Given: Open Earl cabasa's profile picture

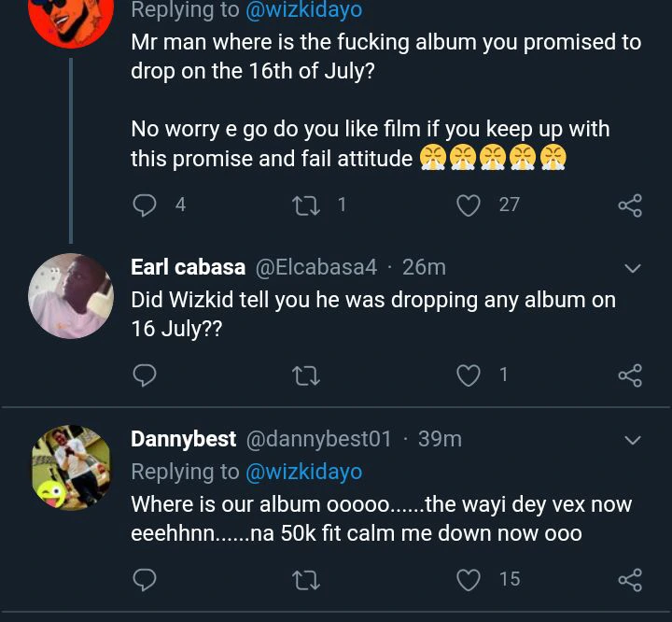Looking at the screenshot, I should click(x=71, y=295).
